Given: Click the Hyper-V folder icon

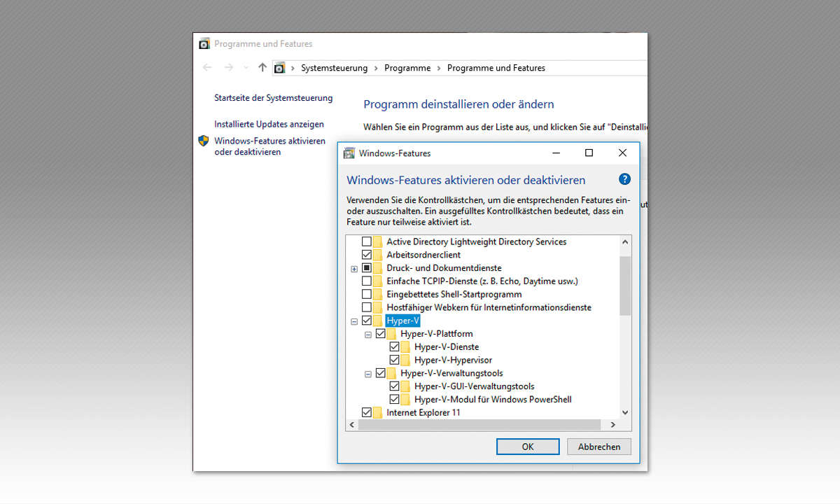Looking at the screenshot, I should (x=379, y=321).
